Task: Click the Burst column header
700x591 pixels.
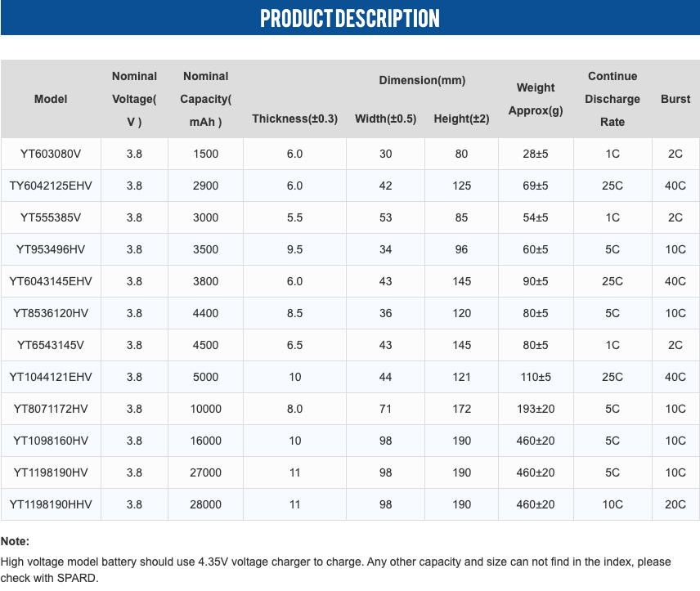Action: pos(675,99)
